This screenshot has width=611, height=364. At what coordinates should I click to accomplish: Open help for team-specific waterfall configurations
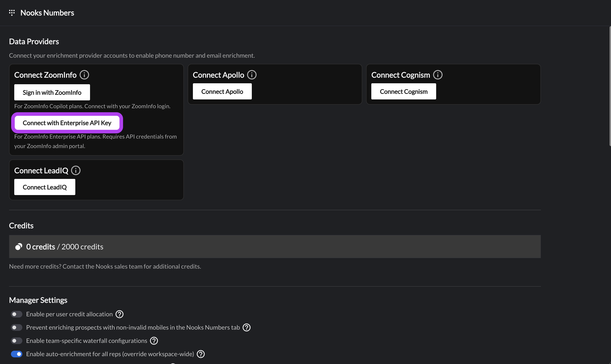pyautogui.click(x=154, y=341)
